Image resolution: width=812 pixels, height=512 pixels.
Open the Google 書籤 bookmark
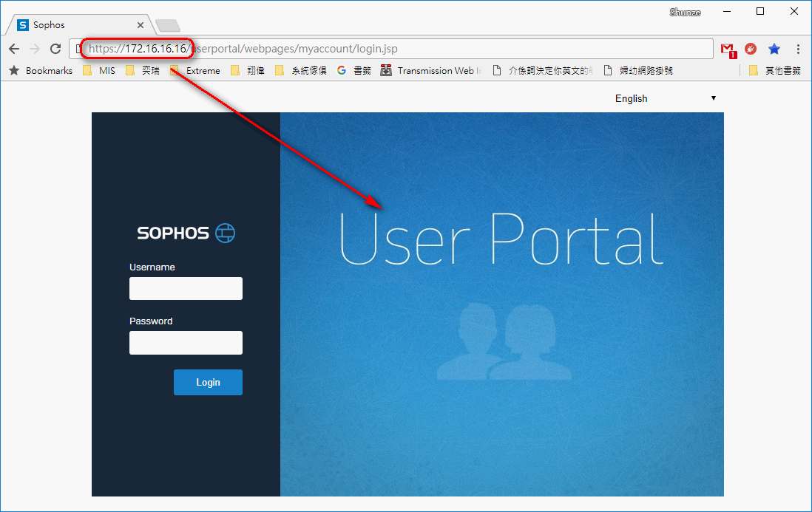point(354,70)
